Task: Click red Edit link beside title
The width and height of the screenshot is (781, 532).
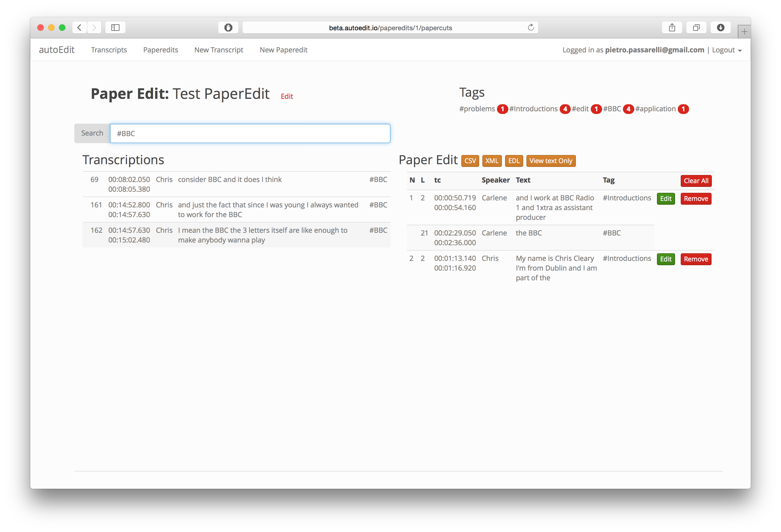Action: pos(287,96)
